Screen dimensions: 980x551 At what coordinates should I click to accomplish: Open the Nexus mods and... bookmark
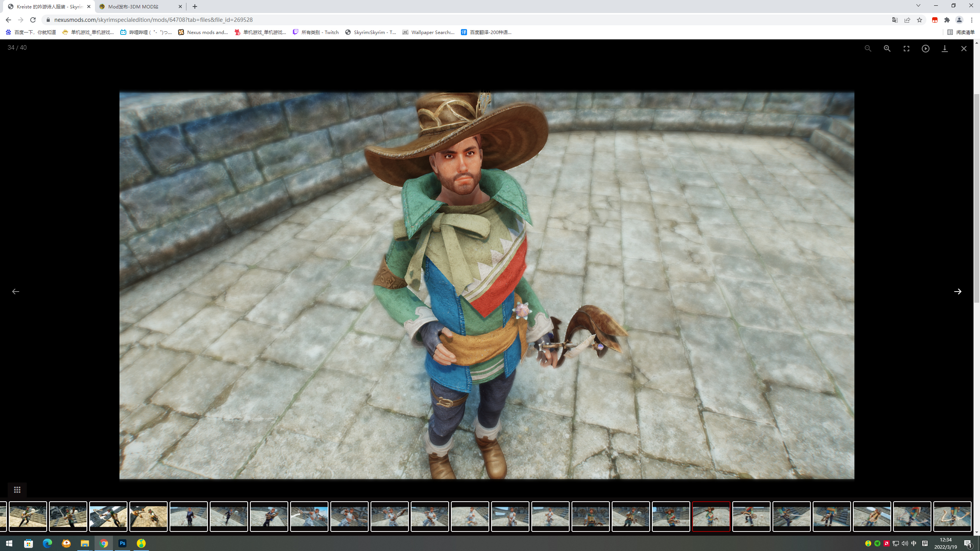click(203, 32)
